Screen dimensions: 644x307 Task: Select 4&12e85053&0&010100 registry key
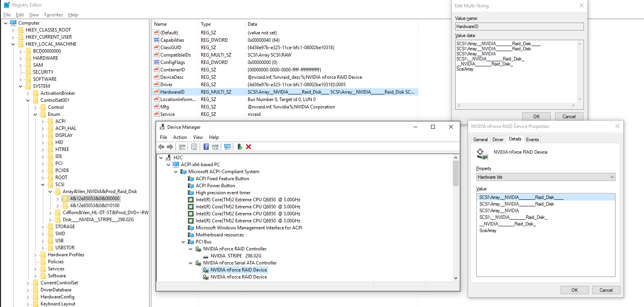pos(95,206)
